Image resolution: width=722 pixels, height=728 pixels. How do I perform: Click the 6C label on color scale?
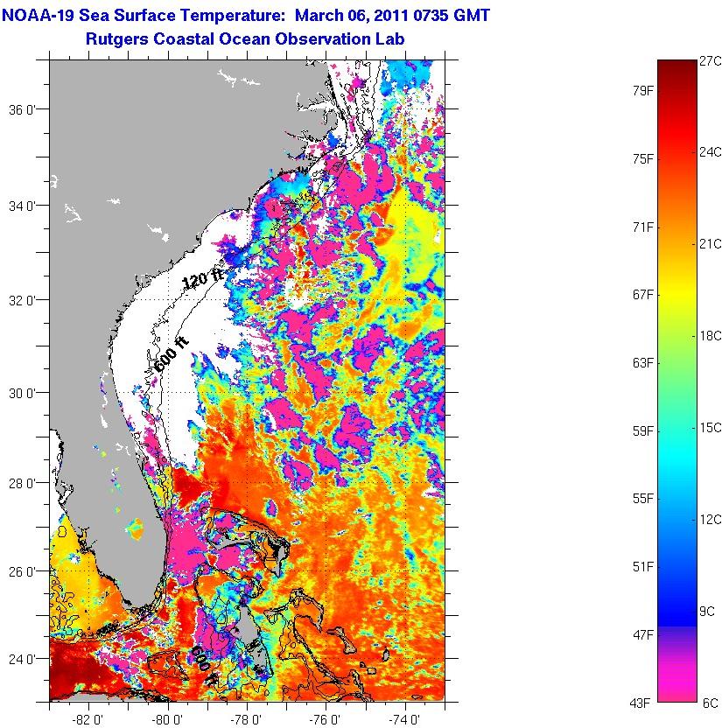click(710, 703)
